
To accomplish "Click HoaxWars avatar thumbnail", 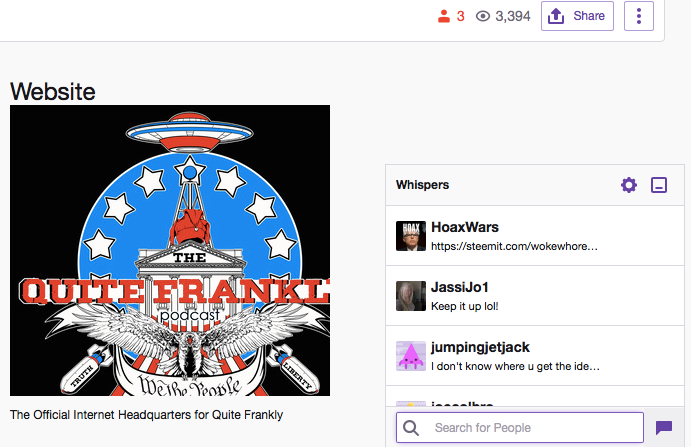I will 411,236.
